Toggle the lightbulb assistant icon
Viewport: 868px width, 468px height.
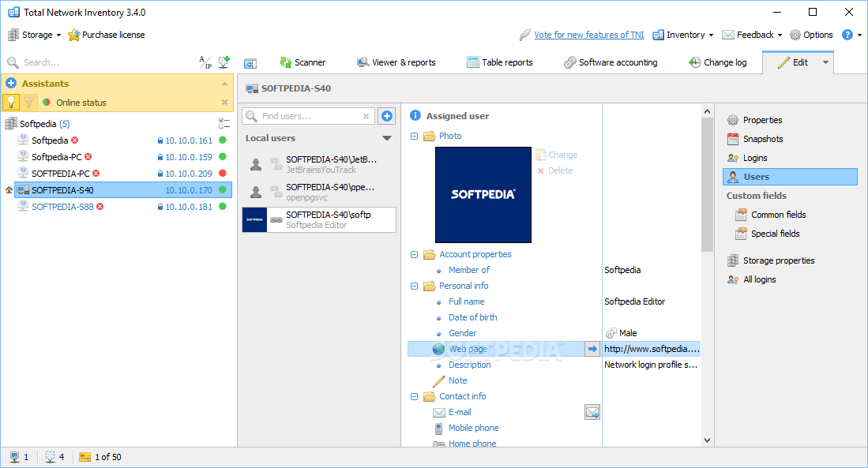(11, 103)
